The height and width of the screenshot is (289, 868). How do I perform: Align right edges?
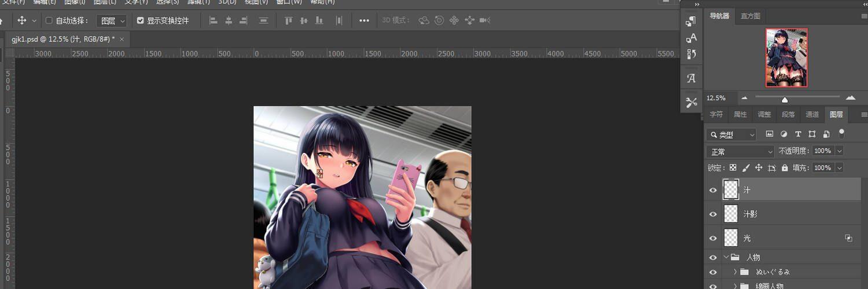tap(244, 20)
